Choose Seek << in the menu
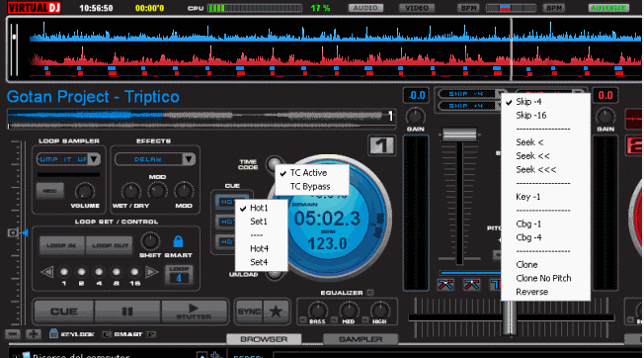 point(532,156)
